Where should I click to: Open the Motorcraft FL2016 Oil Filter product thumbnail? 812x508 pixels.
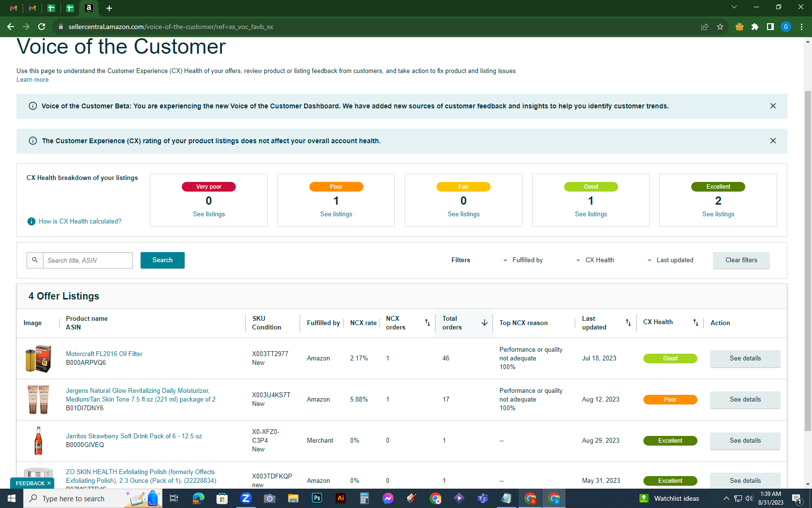coord(38,359)
